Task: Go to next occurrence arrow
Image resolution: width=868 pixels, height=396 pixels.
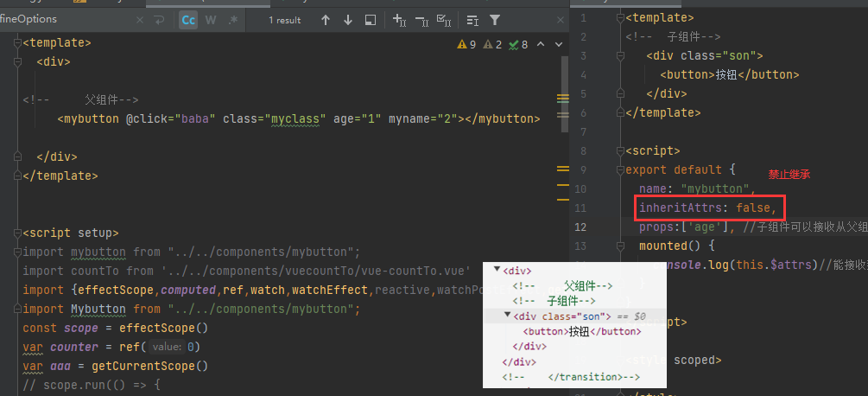Action: 348,20
